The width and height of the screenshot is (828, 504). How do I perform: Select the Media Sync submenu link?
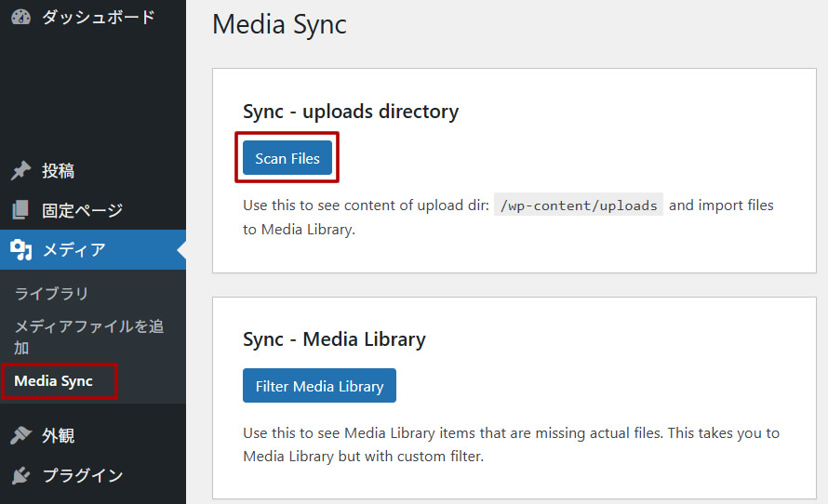53,380
